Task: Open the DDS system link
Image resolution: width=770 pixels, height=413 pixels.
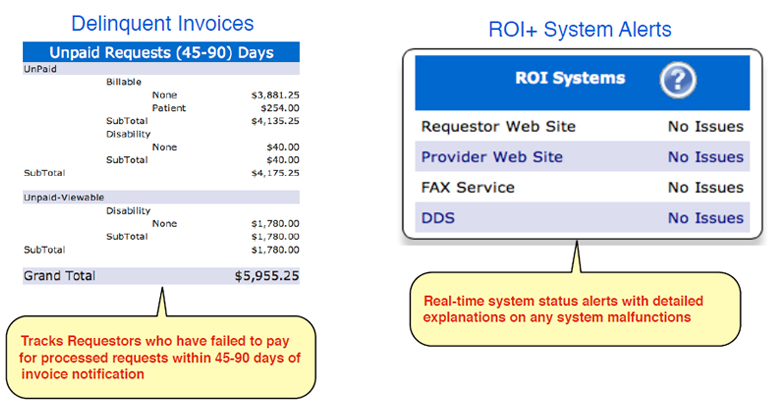Action: [x=437, y=218]
